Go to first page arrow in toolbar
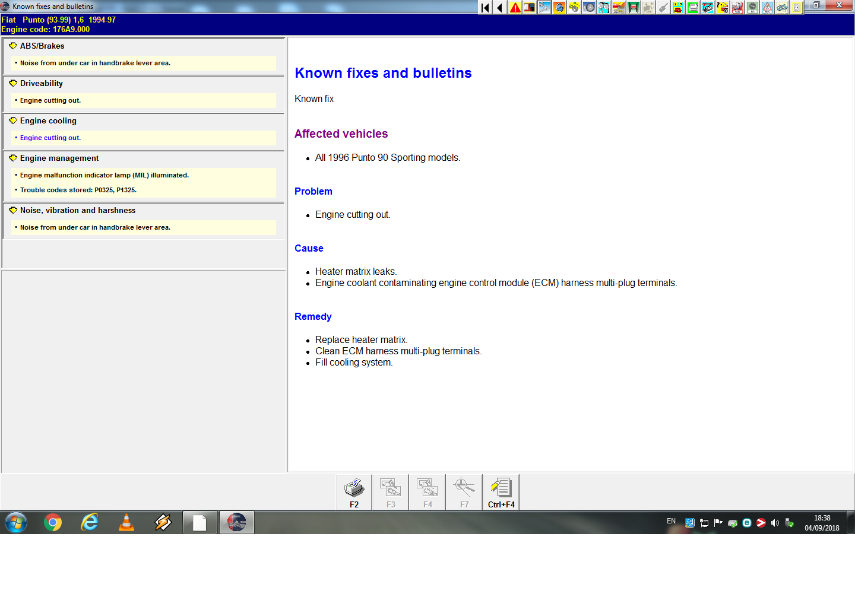 (486, 8)
